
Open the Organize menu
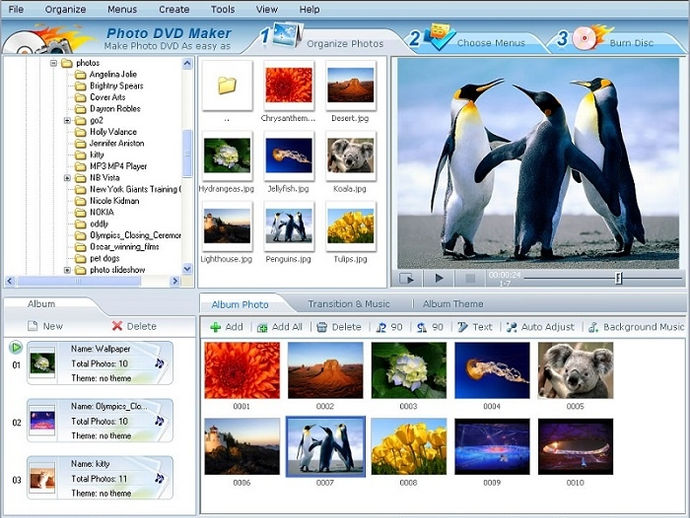pyautogui.click(x=65, y=9)
